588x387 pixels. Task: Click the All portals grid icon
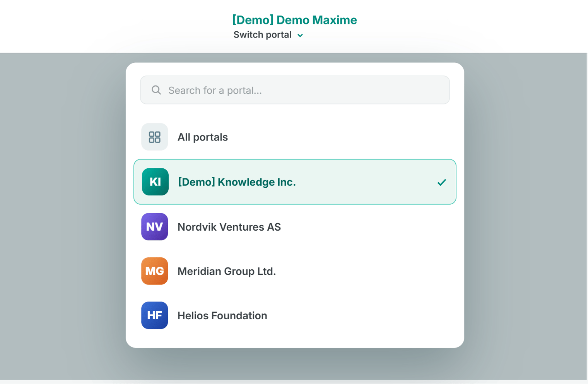click(x=154, y=137)
